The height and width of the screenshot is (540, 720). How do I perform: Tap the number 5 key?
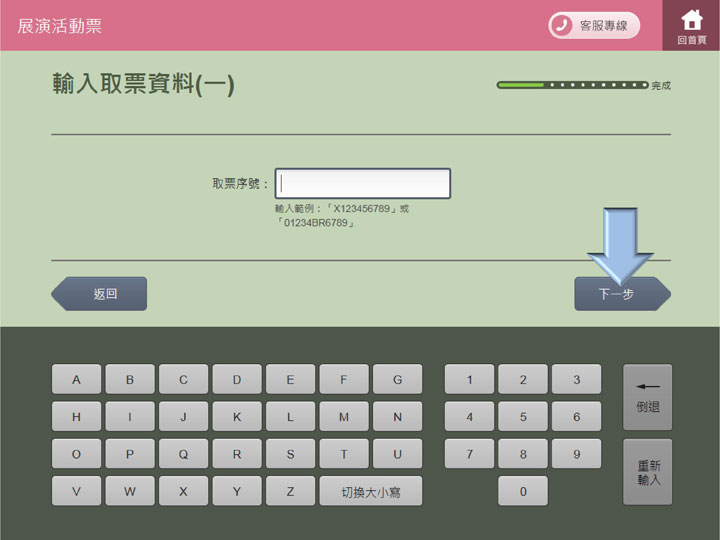523,417
